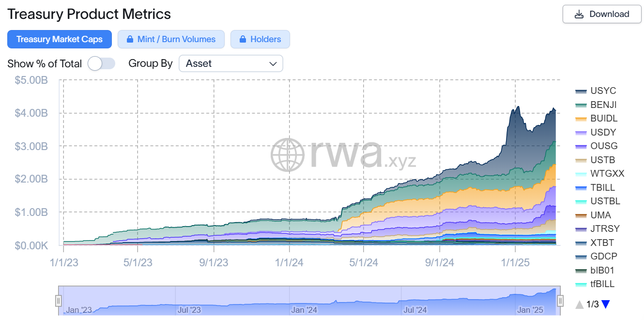Click the BUIDL legend color marker

tap(581, 119)
